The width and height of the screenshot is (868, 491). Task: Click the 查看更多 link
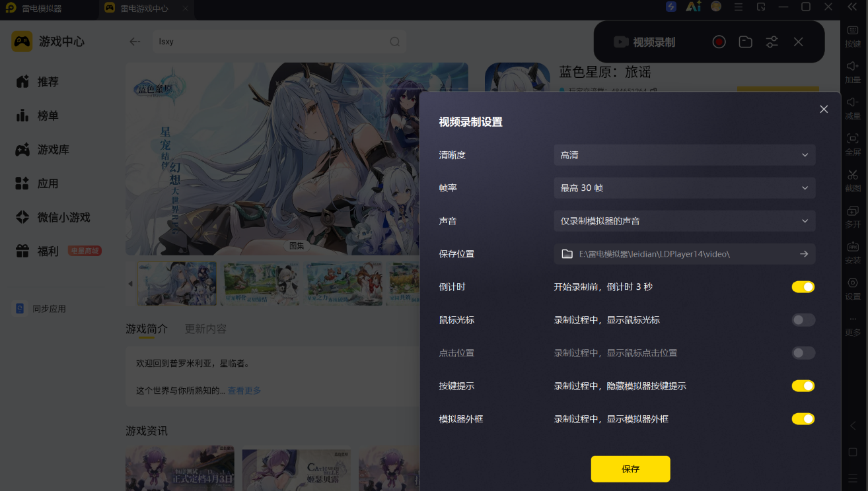(x=244, y=391)
